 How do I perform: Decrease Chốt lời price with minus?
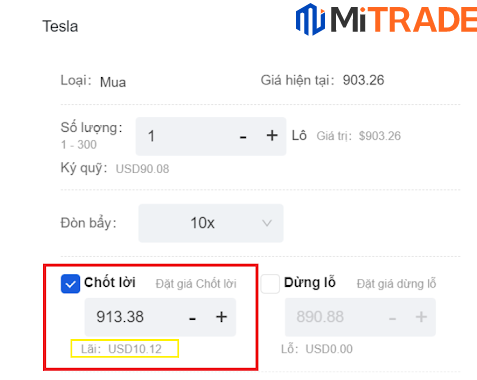point(192,318)
